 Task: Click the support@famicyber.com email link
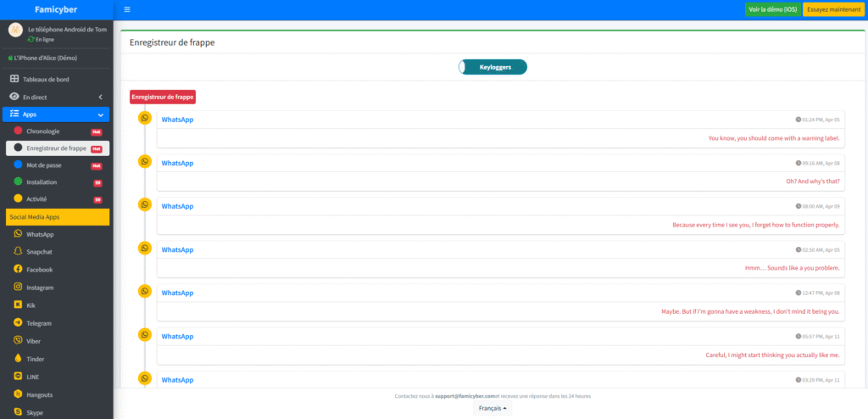[465, 396]
